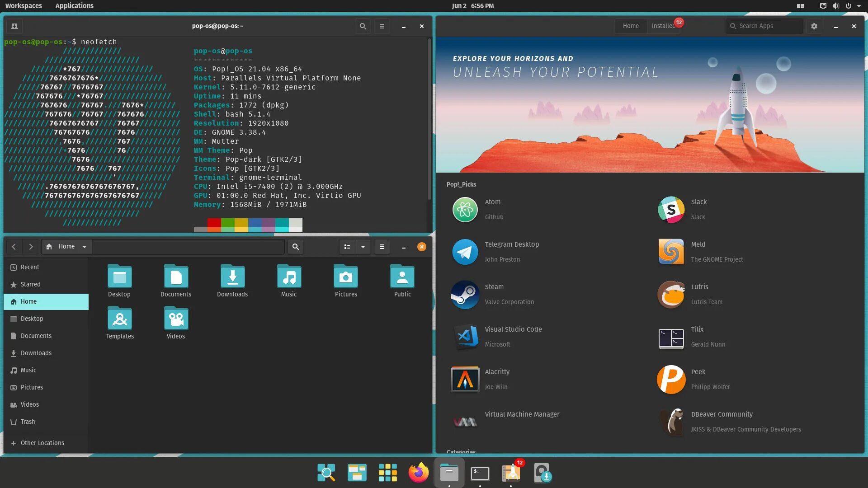The width and height of the screenshot is (868, 488).
Task: Open the search launcher in the dock
Action: [326, 473]
